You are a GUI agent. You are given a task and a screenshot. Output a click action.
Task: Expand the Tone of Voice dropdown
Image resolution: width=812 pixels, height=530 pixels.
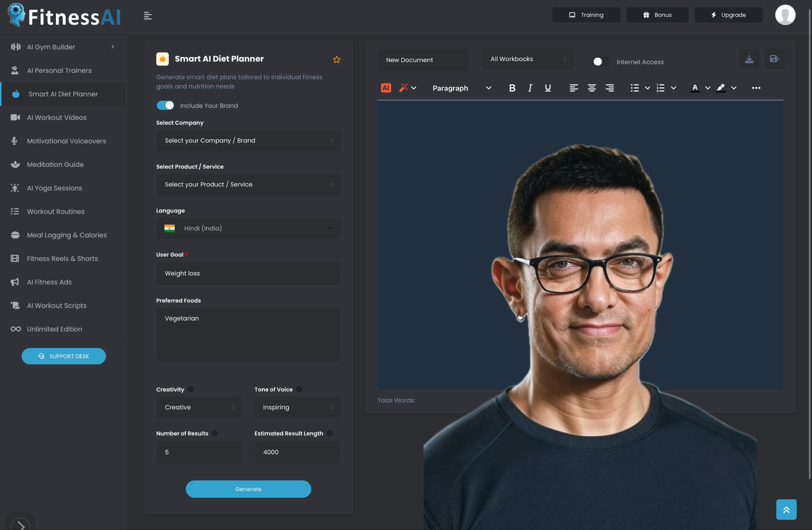297,407
